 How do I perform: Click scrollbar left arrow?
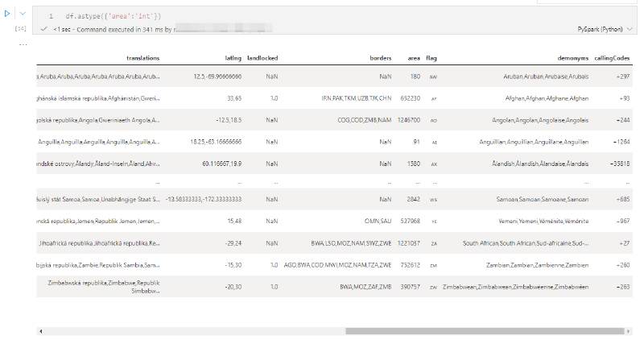point(40,331)
